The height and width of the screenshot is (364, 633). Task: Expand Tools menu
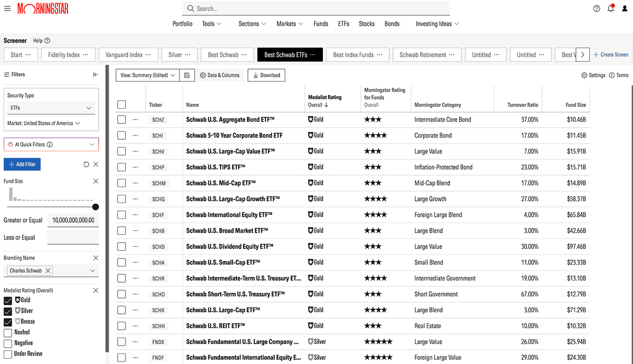(x=212, y=24)
